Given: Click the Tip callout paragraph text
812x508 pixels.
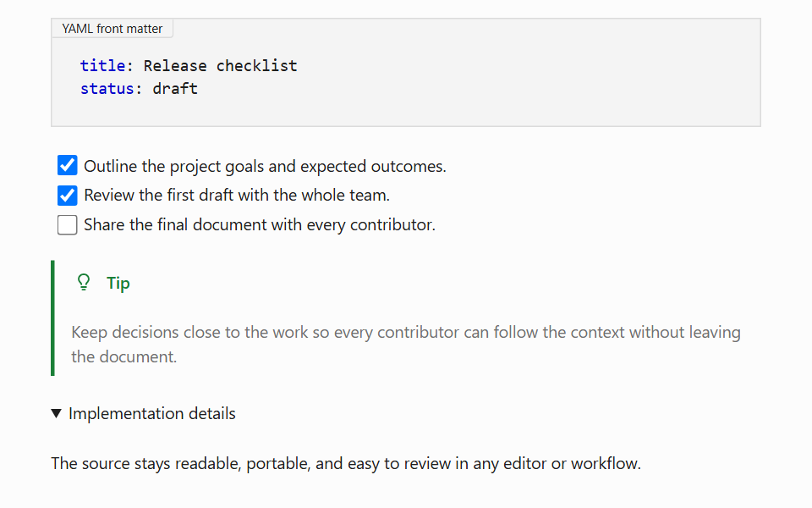Looking at the screenshot, I should (x=405, y=345).
